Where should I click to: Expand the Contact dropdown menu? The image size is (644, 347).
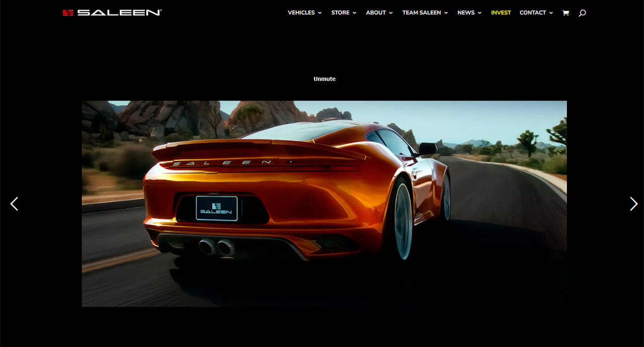[536, 13]
